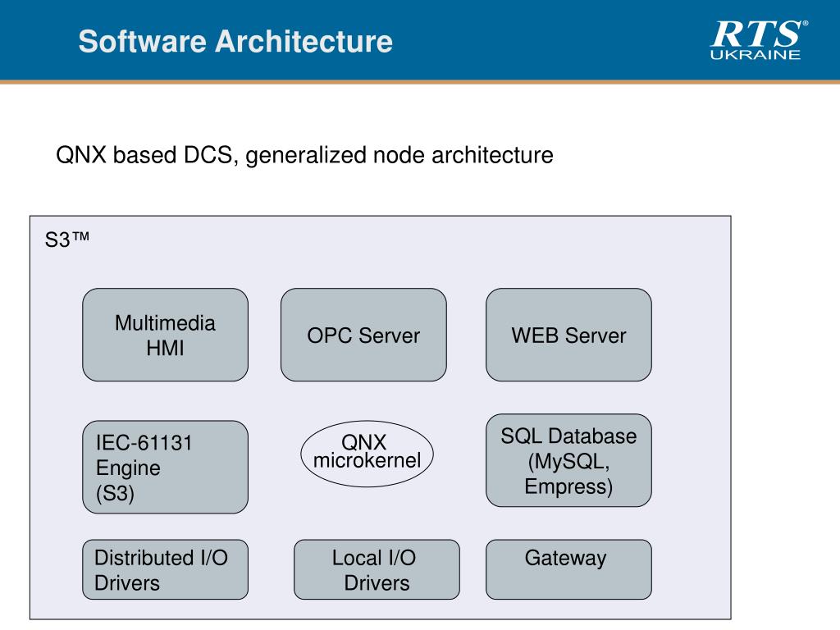Click the QNX microkernel ellipse
840x630 pixels.
coord(367,453)
